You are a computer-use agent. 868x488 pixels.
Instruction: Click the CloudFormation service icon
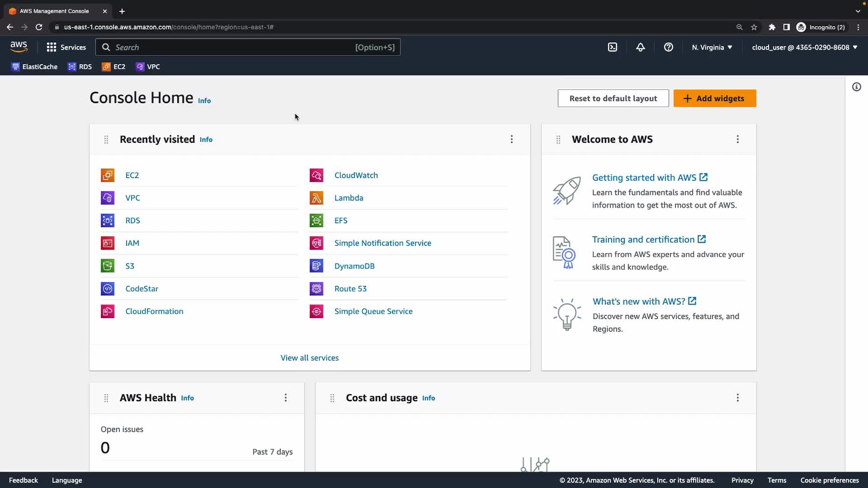[x=107, y=311]
